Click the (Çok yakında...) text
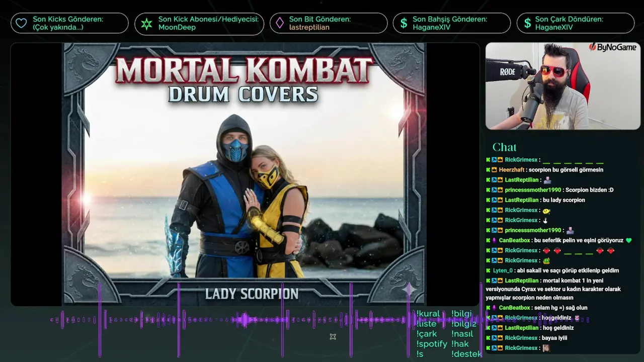Image resolution: width=644 pixels, height=362 pixels. click(x=58, y=27)
